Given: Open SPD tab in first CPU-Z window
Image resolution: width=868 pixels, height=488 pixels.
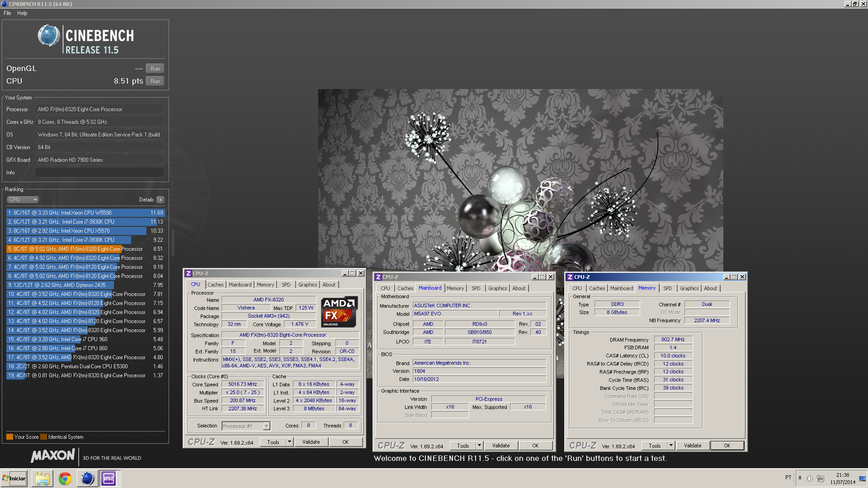Looking at the screenshot, I should (x=286, y=285).
